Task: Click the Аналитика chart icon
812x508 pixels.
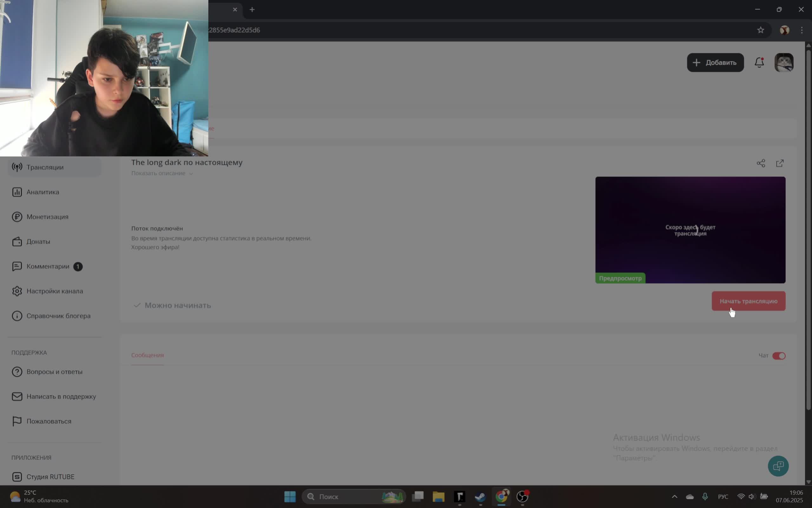Action: pos(17,192)
